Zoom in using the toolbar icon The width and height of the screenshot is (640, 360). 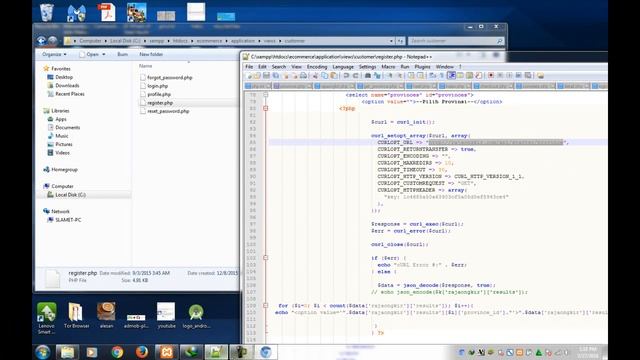tap(389, 76)
